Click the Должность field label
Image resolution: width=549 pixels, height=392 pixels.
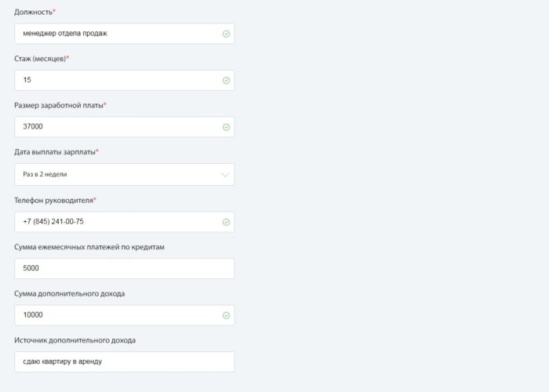pos(33,12)
